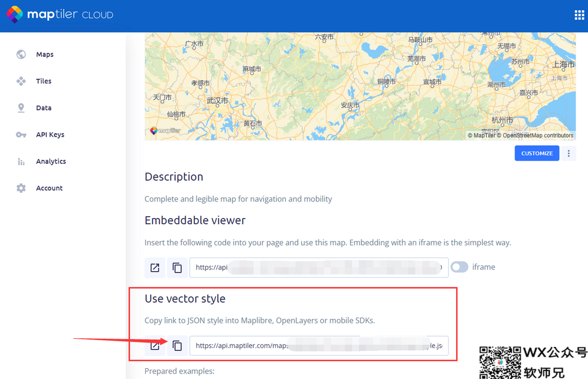Open the API Keys page

[x=50, y=135]
